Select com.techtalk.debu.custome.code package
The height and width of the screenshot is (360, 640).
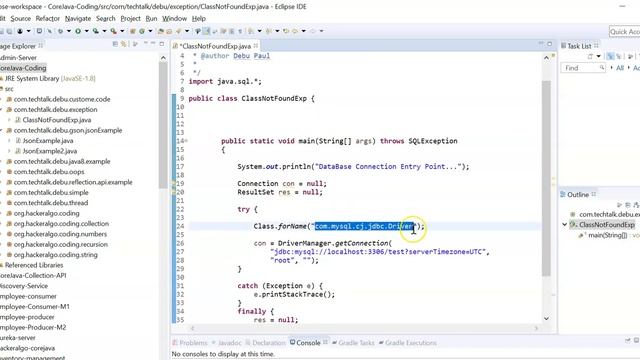tap(62, 99)
